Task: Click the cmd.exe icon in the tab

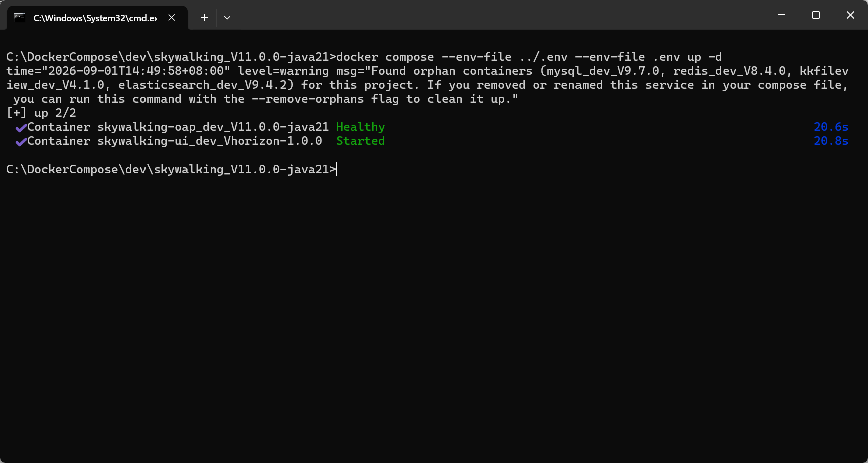Action: click(19, 18)
